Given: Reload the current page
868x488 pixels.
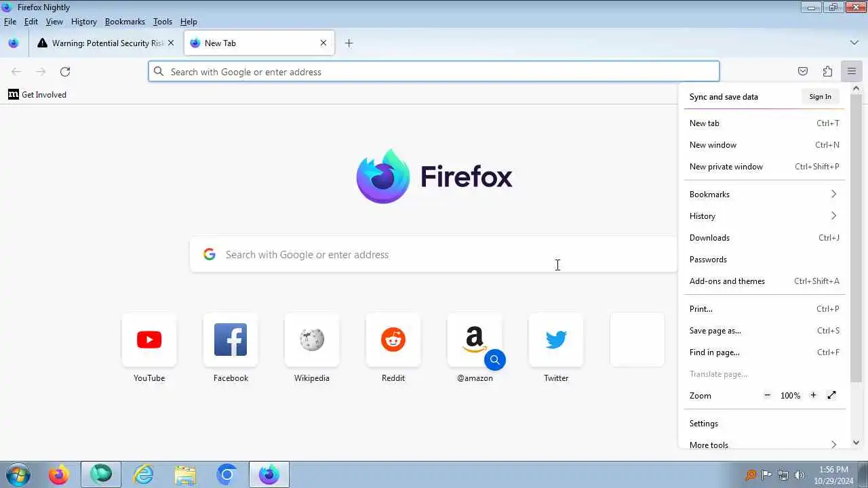Looking at the screenshot, I should [x=65, y=71].
